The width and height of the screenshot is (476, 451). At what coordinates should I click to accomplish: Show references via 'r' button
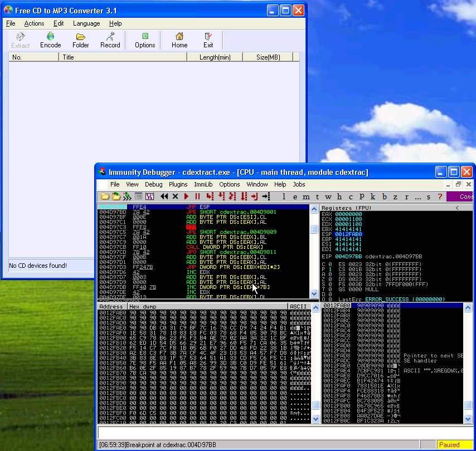click(x=406, y=197)
